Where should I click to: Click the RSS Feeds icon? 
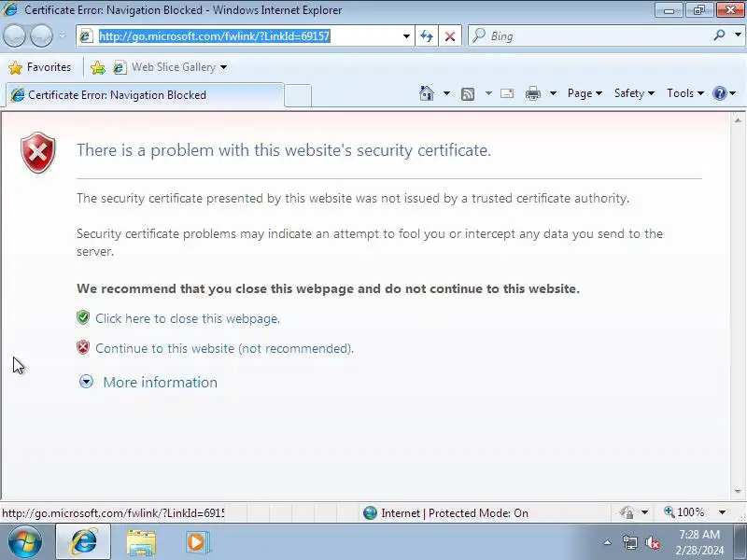468,94
